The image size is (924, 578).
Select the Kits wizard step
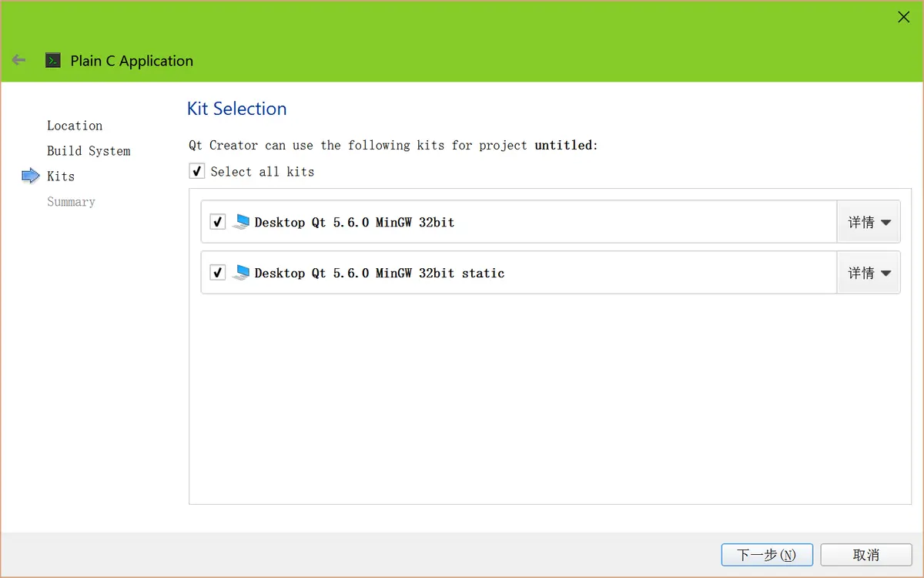[x=61, y=176]
